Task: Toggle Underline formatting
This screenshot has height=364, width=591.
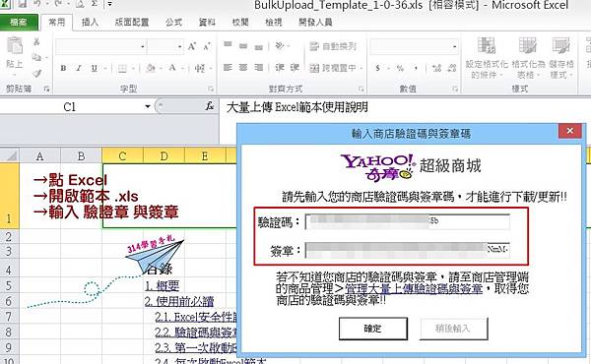Action: coord(94,68)
